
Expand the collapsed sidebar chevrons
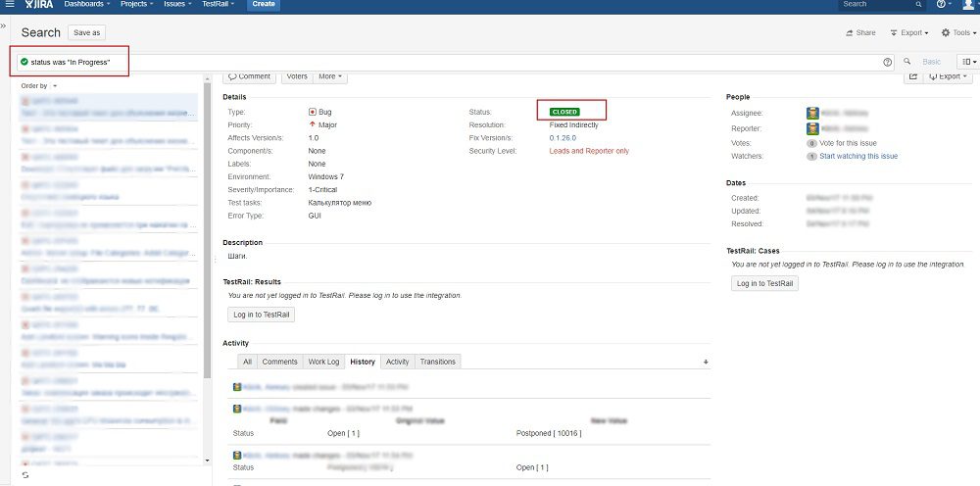pos(3,25)
